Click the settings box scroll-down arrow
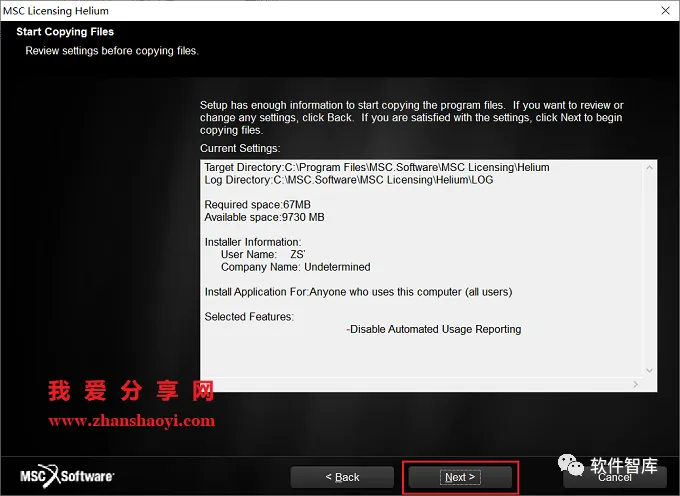Viewport: 680px width, 496px height. (x=649, y=370)
